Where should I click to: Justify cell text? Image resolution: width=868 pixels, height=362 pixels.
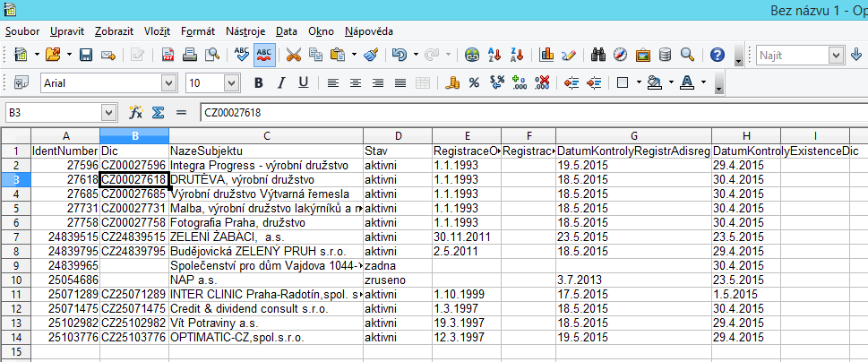(x=400, y=82)
